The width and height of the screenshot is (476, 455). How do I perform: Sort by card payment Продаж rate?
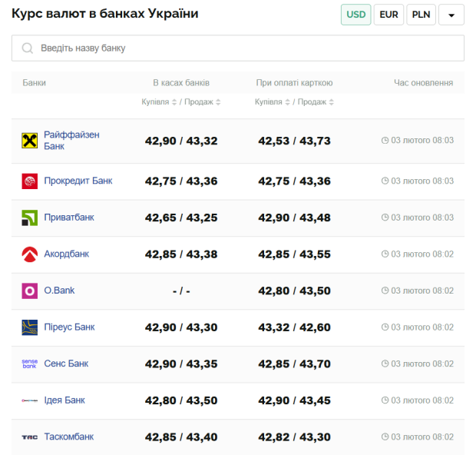[316, 102]
